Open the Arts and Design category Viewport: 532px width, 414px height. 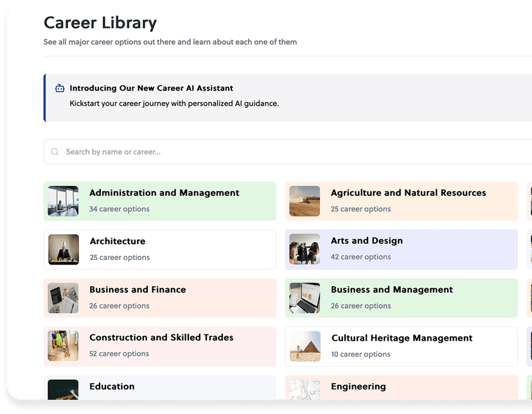point(367,241)
